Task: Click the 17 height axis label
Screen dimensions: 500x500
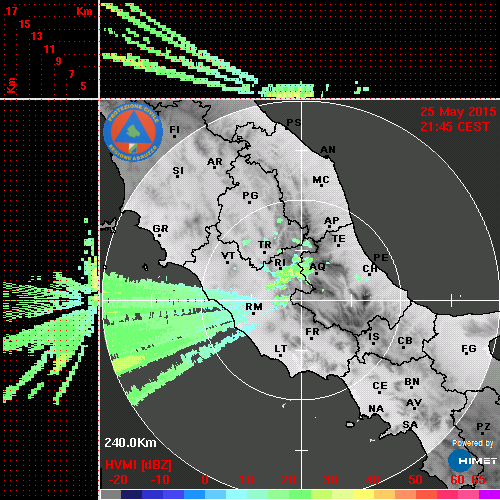Action: pos(11,11)
